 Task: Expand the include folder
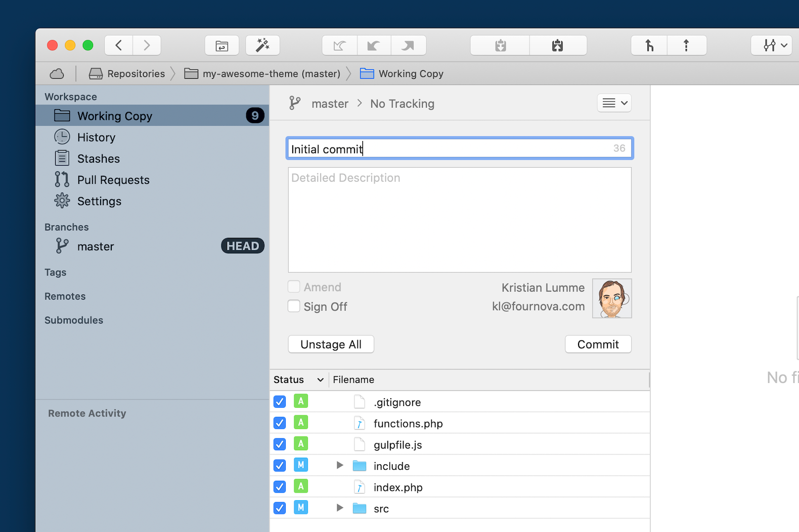(340, 465)
